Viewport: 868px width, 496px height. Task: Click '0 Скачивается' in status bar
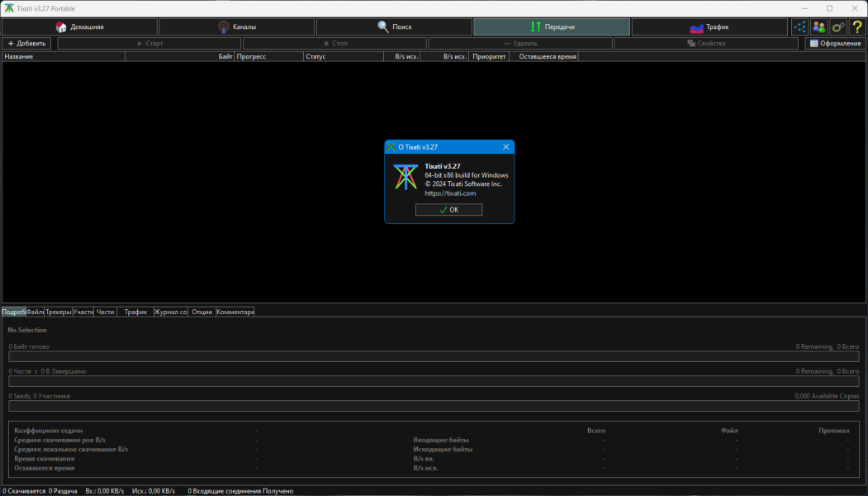pos(24,491)
